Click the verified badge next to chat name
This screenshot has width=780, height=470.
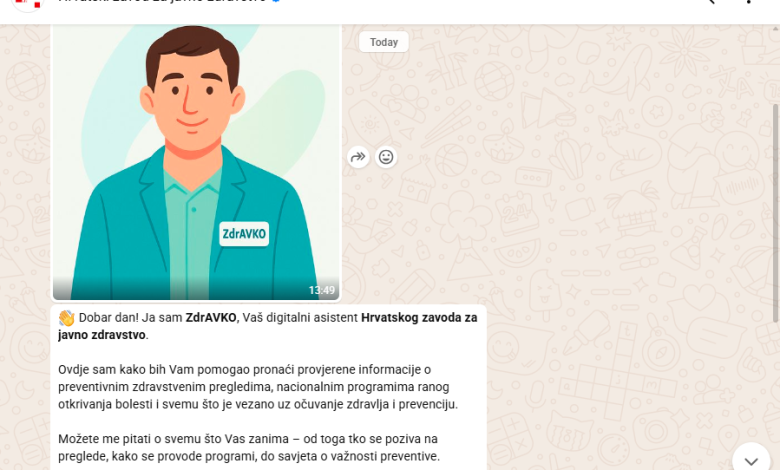[x=276, y=1]
